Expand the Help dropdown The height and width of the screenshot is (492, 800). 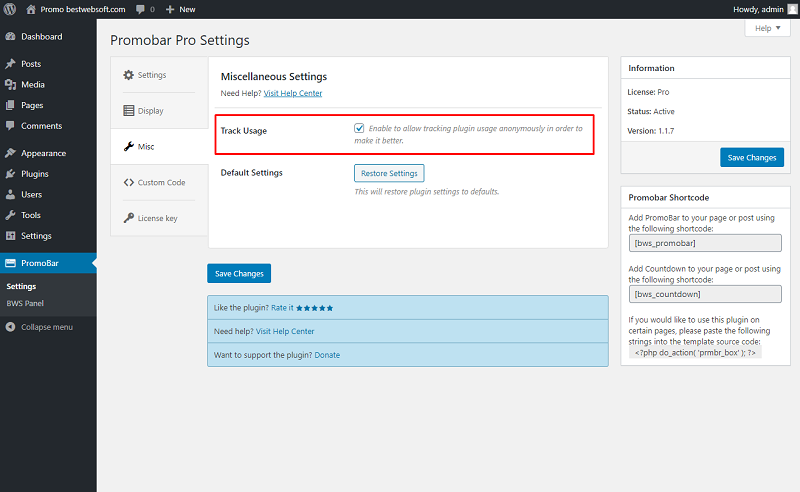click(x=767, y=28)
